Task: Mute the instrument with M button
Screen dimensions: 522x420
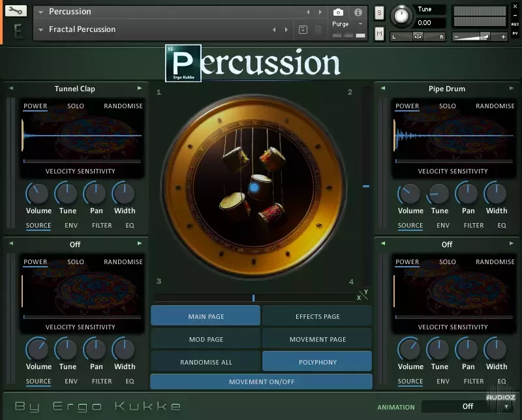Action: [379, 34]
